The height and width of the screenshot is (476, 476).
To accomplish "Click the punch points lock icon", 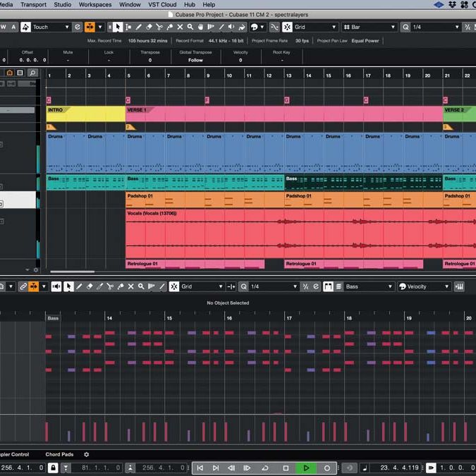I will click(x=53, y=468).
